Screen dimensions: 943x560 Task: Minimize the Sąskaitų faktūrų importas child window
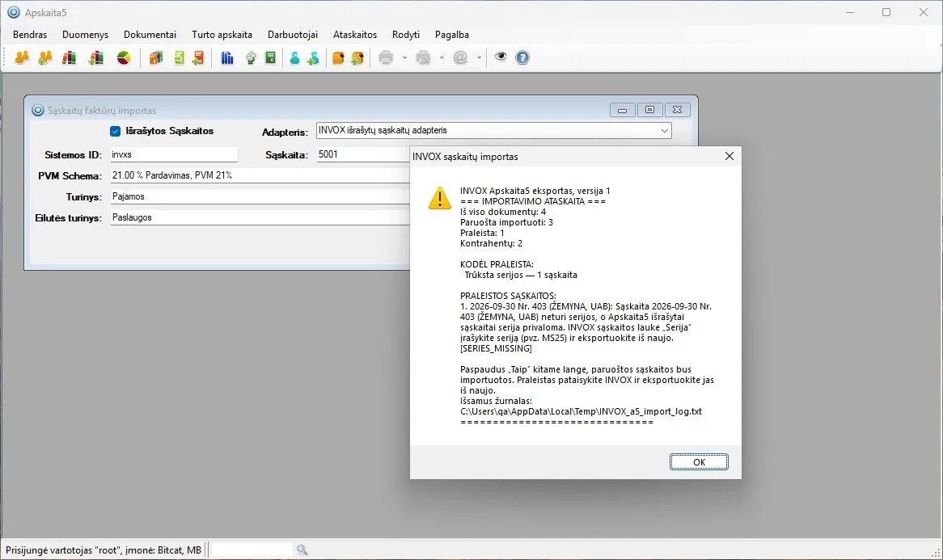point(623,110)
